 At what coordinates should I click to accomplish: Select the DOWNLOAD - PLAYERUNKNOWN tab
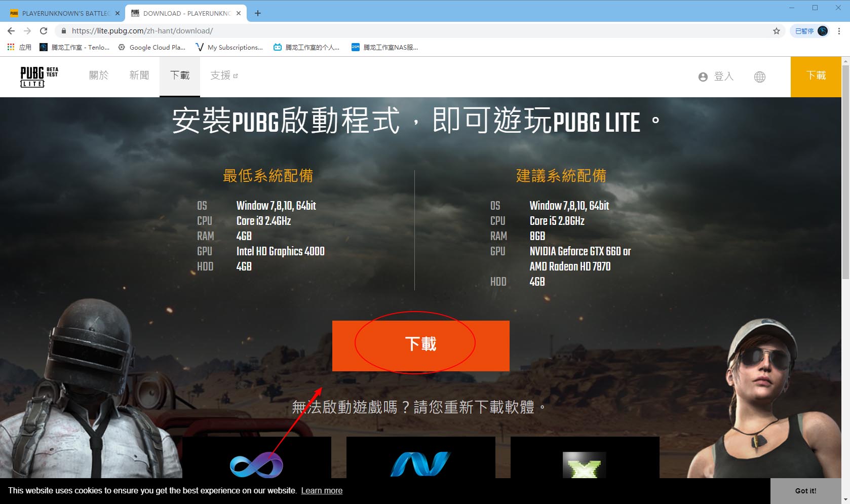(x=186, y=13)
